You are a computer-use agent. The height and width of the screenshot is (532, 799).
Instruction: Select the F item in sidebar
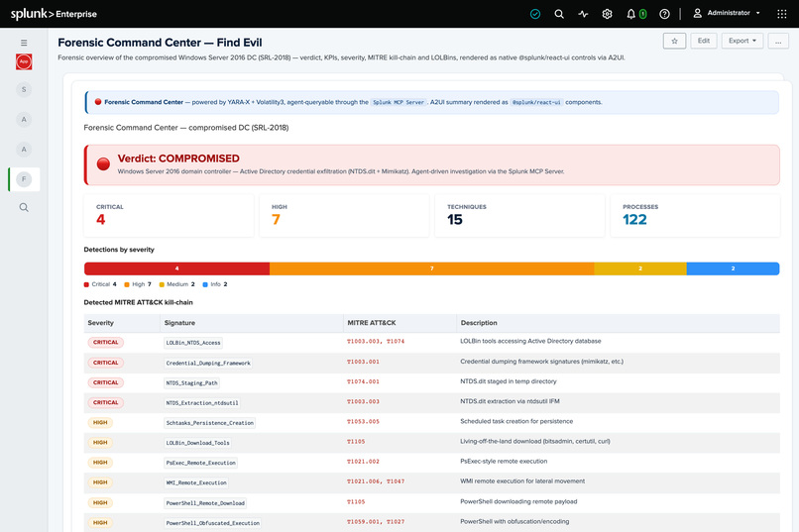point(24,179)
